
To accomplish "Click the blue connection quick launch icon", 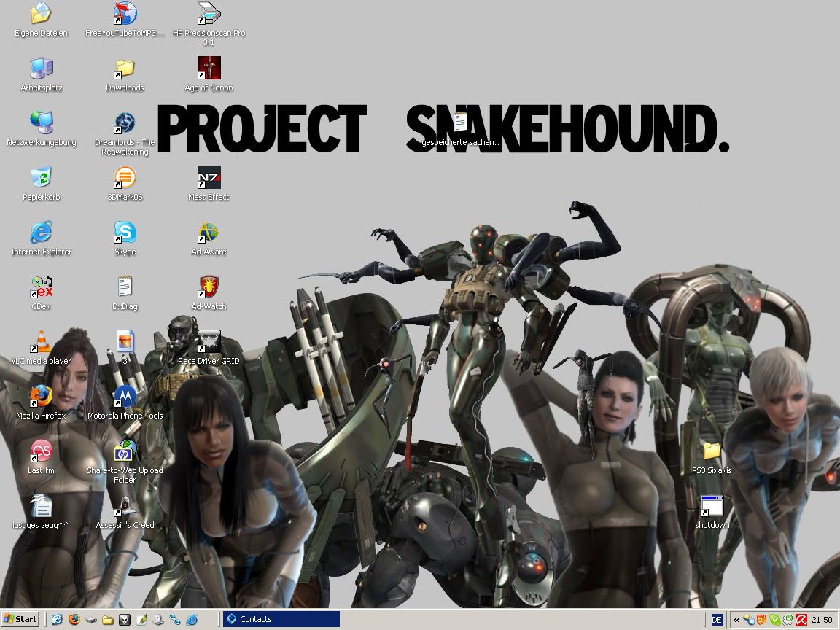I will point(175,619).
